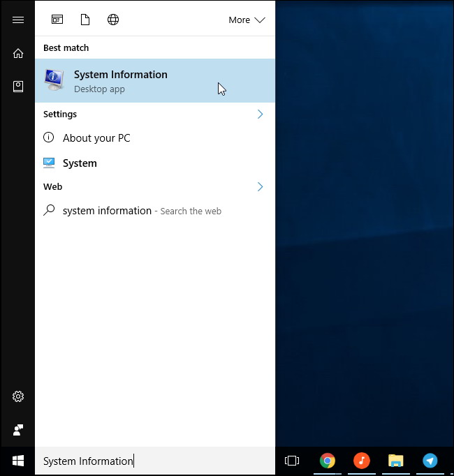Screen dimensions: 454x476
Task: Filter search results by Documents
Action: 85,20
